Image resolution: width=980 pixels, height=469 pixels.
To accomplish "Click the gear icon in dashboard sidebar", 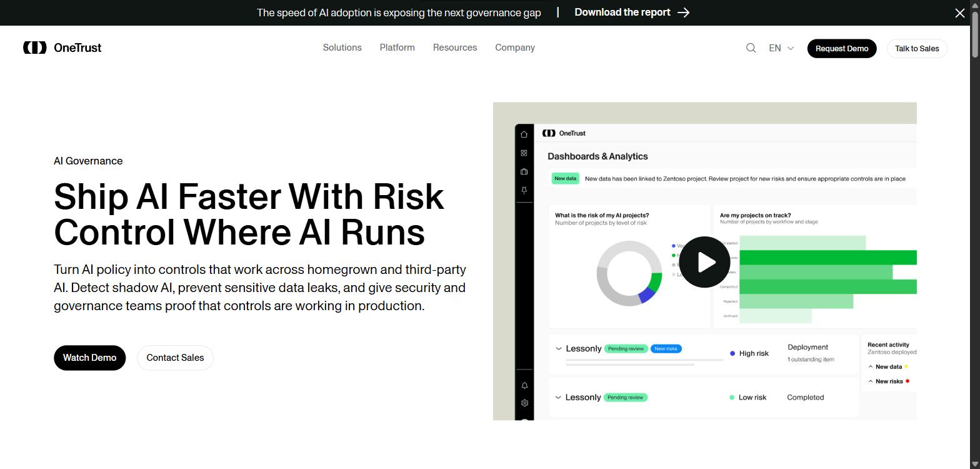I will pyautogui.click(x=524, y=403).
